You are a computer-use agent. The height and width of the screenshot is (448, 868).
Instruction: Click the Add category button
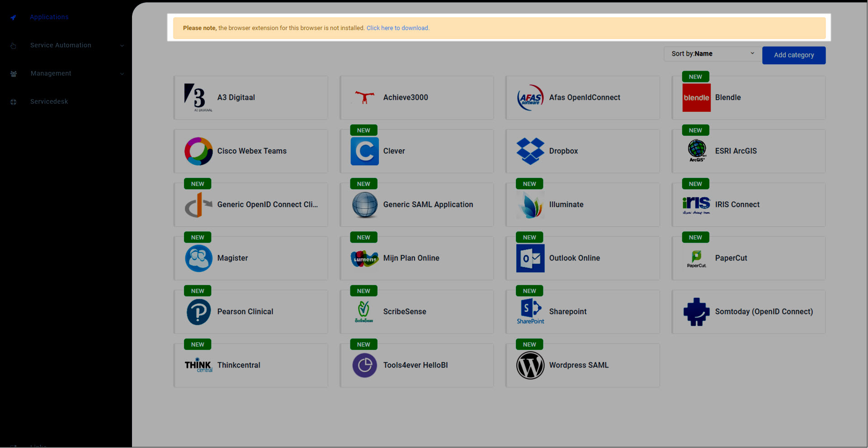[x=794, y=55]
